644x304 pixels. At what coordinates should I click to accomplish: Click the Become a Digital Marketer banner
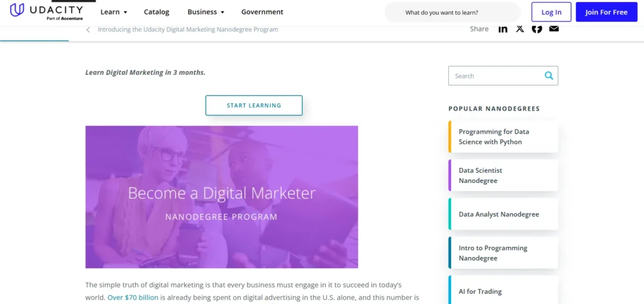(221, 197)
